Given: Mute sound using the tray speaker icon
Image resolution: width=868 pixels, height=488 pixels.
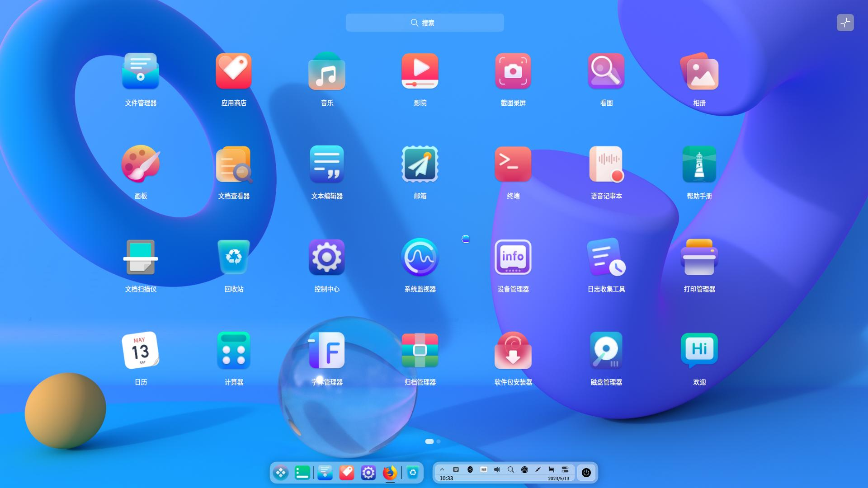Looking at the screenshot, I should pyautogui.click(x=497, y=470).
